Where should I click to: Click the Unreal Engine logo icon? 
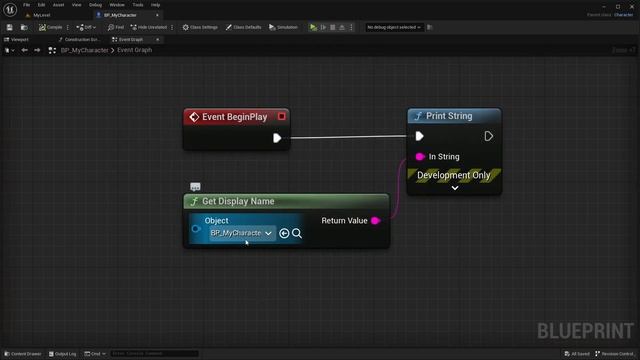pyautogui.click(x=10, y=9)
